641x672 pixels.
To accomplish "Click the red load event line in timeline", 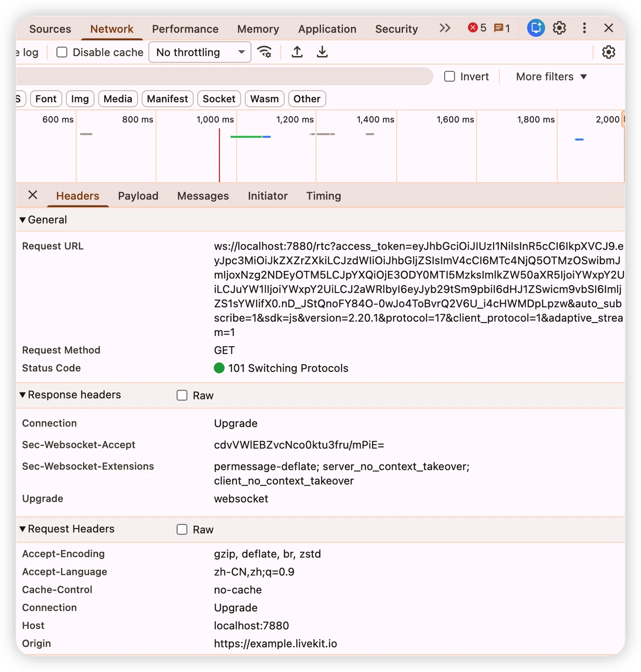I will pos(219,155).
